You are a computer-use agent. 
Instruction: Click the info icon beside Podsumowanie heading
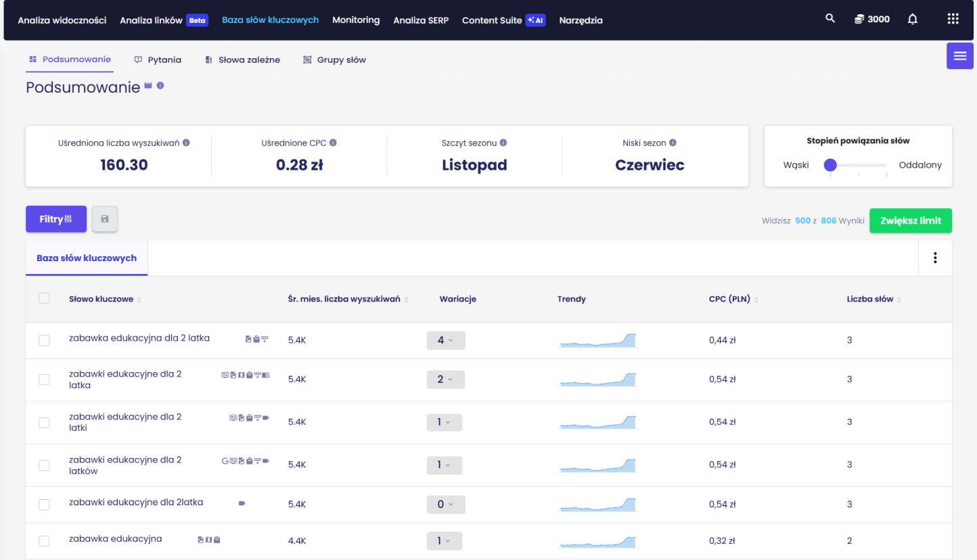(160, 86)
